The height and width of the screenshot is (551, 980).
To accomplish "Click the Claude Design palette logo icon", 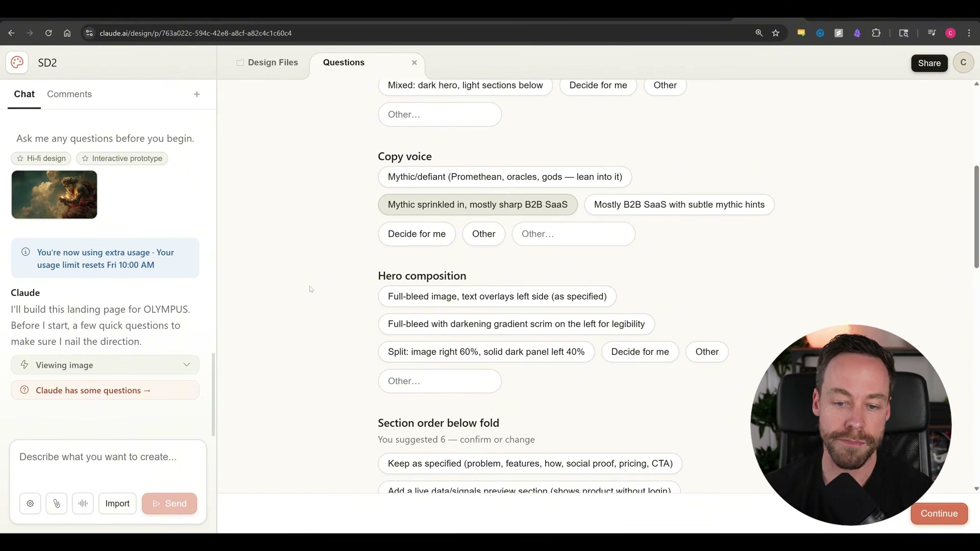I will (17, 63).
